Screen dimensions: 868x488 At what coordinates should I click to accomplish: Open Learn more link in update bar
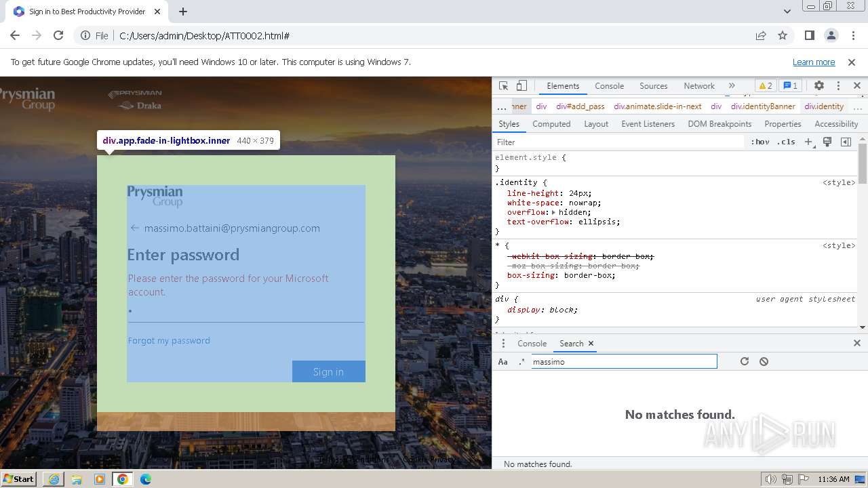814,62
